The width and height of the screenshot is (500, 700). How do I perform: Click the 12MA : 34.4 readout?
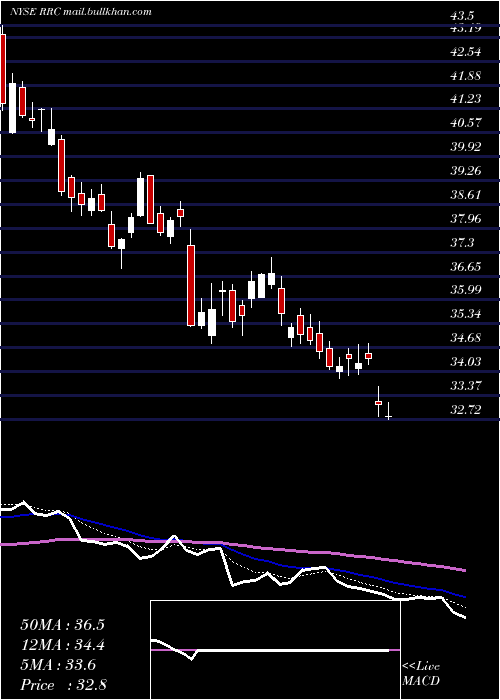[x=62, y=645]
